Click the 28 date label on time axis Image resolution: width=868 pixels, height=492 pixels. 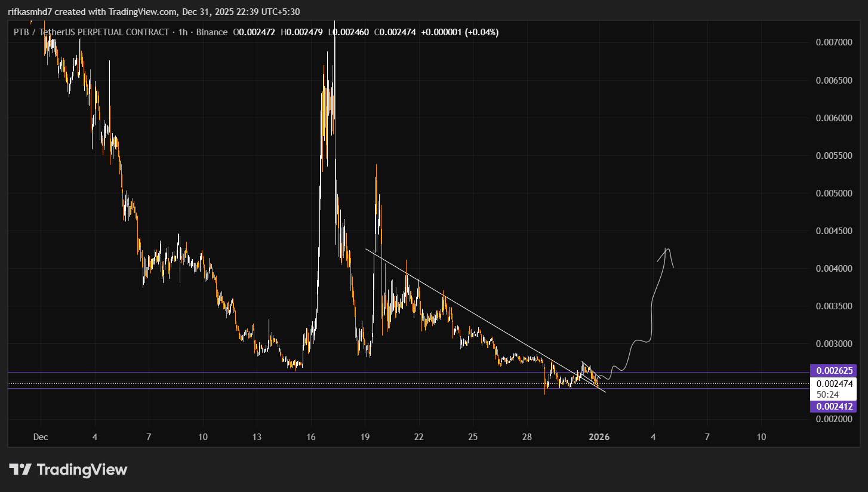pyautogui.click(x=527, y=437)
